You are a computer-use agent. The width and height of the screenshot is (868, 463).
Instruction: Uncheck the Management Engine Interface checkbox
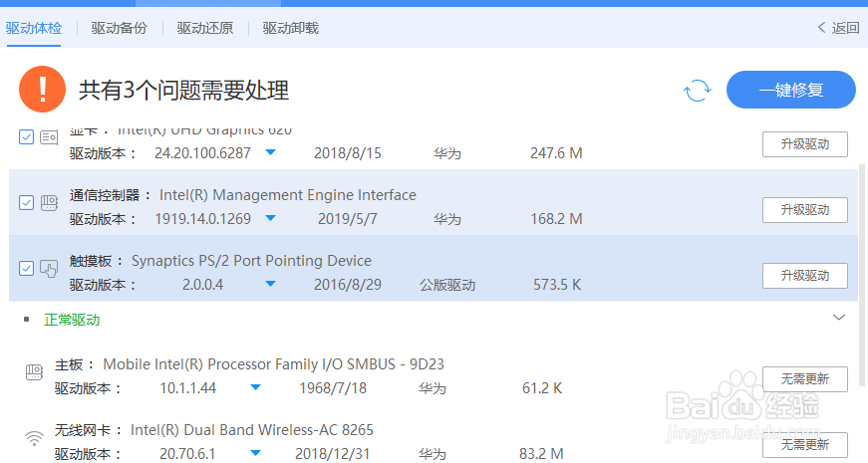(x=26, y=203)
